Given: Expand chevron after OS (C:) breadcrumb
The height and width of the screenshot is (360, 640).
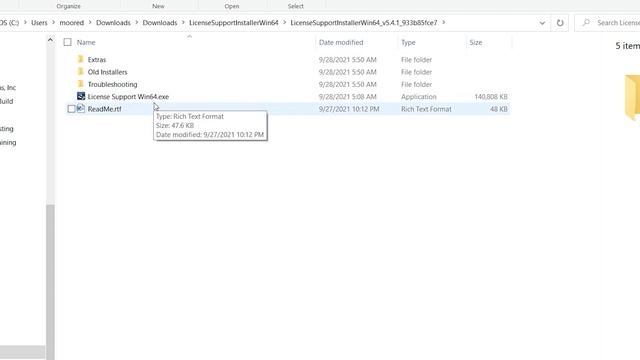Looking at the screenshot, I should click(x=25, y=22).
